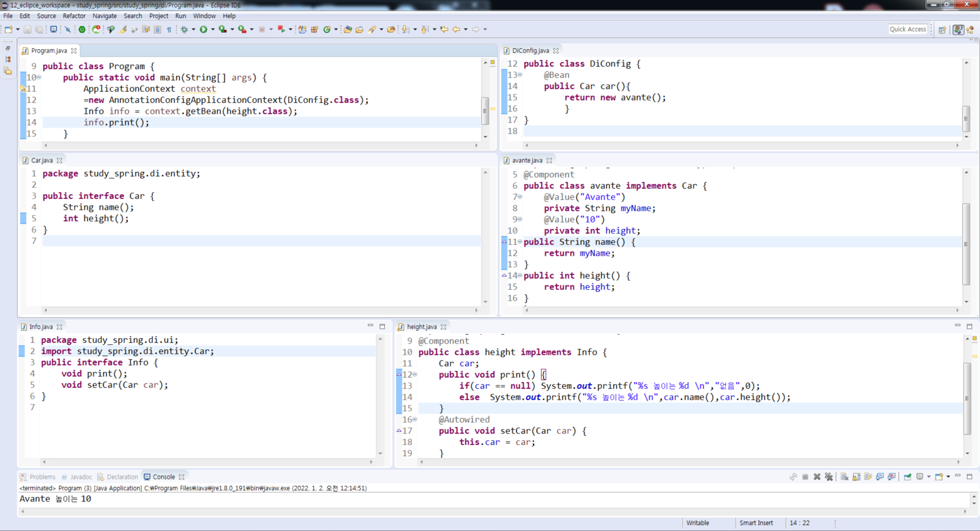980x531 pixels.
Task: Toggle Mark Occurrences highlighter icon
Action: pos(123,30)
